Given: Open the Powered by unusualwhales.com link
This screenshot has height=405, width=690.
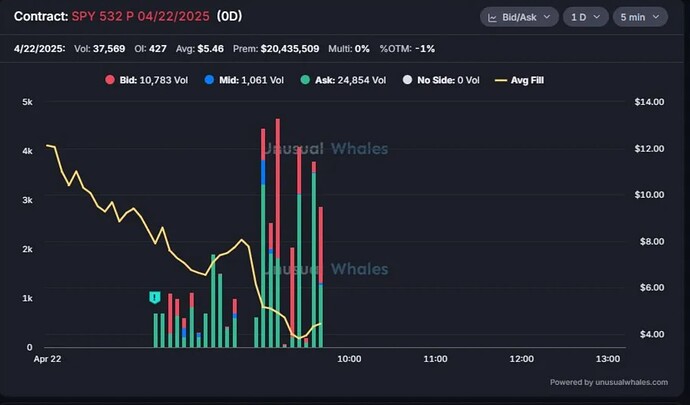Looking at the screenshot, I should [614, 381].
